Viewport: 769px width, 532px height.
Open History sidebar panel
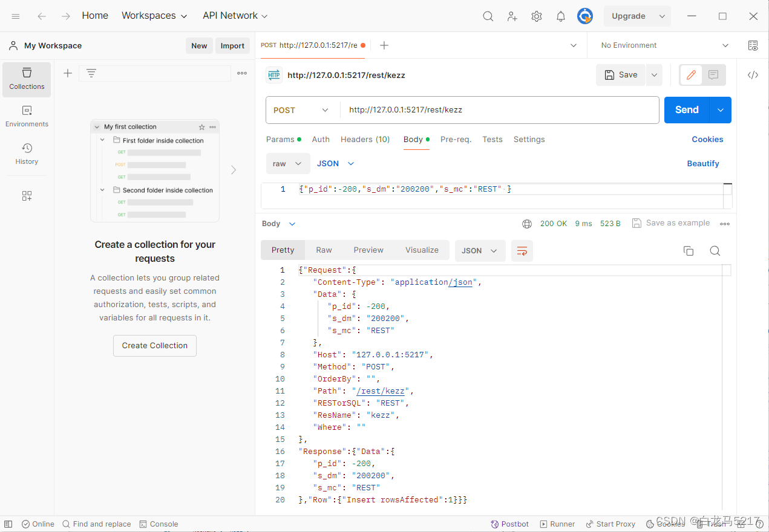pyautogui.click(x=27, y=154)
